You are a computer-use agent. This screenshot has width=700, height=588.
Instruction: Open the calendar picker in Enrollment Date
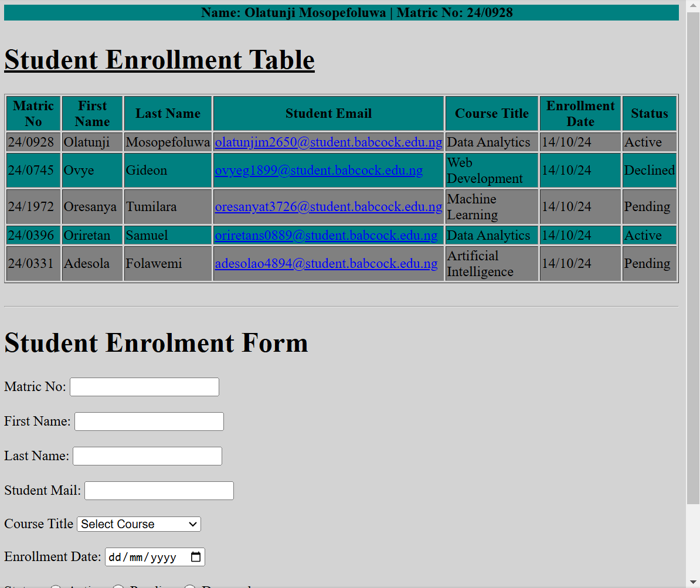pyautogui.click(x=196, y=557)
